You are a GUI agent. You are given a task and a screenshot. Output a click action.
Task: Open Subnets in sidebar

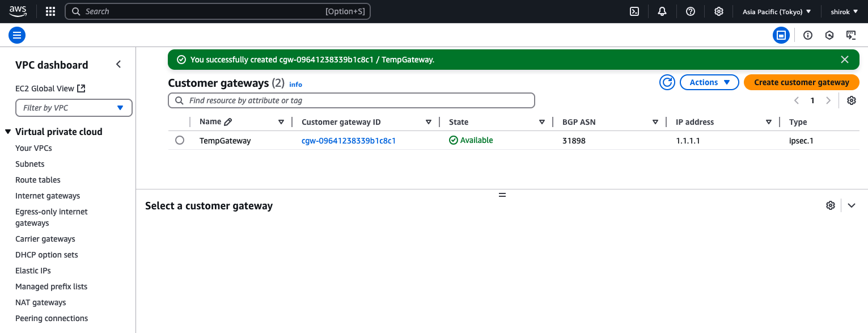(30, 164)
